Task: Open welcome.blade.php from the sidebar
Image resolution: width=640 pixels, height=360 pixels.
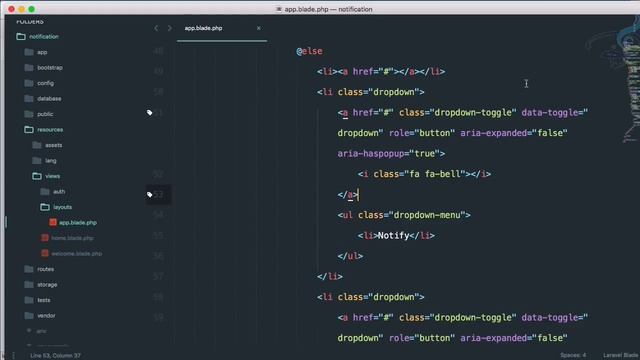Action: (76, 253)
